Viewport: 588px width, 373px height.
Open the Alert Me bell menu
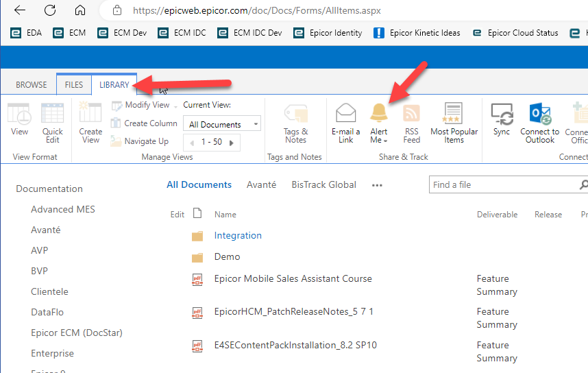point(378,122)
